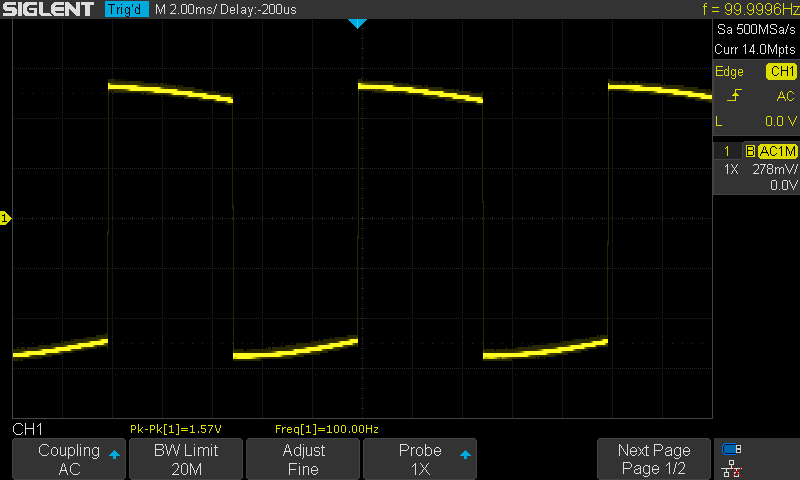Open the Coupling AC softkey menu
800x480 pixels.
(x=69, y=459)
